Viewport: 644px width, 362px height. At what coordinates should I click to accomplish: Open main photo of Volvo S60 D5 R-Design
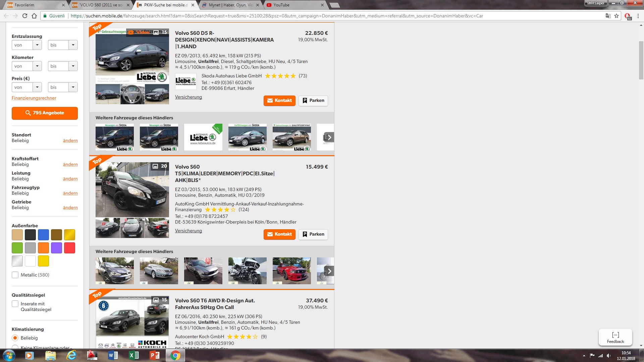[x=132, y=56]
